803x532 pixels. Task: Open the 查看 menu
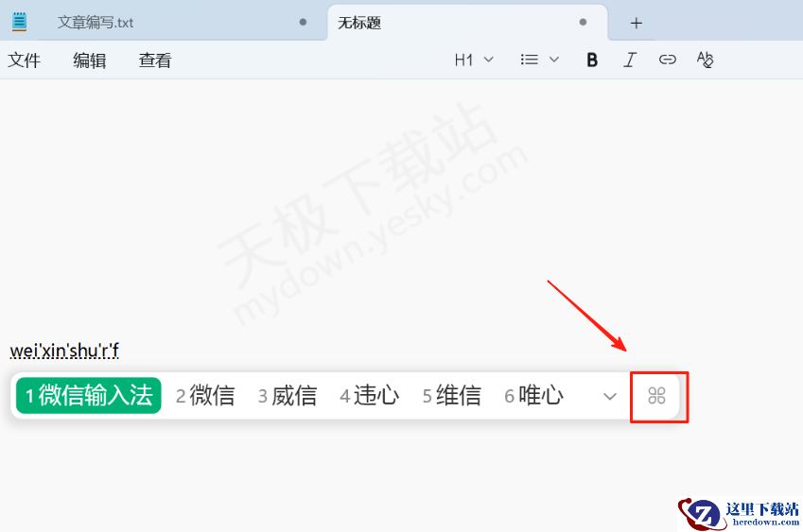point(155,60)
